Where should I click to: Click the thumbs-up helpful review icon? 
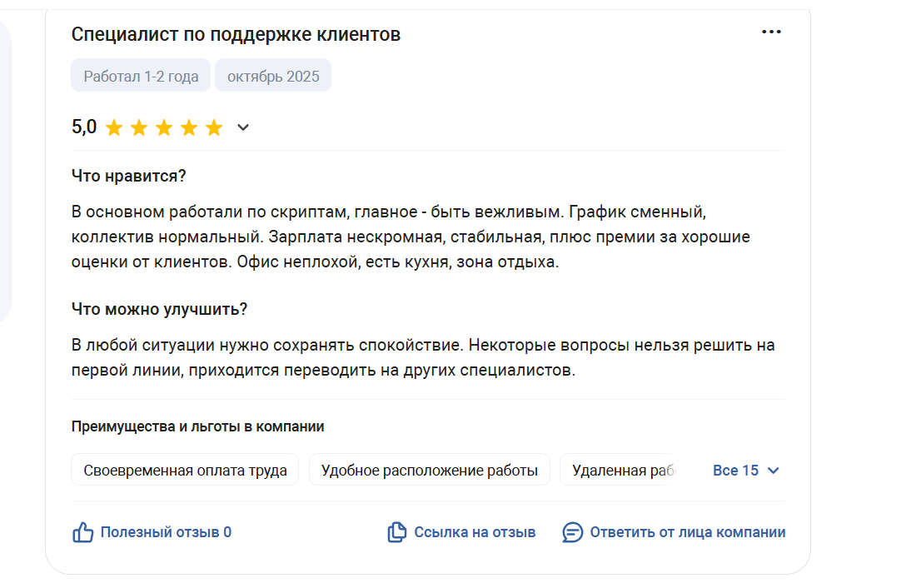click(x=83, y=533)
